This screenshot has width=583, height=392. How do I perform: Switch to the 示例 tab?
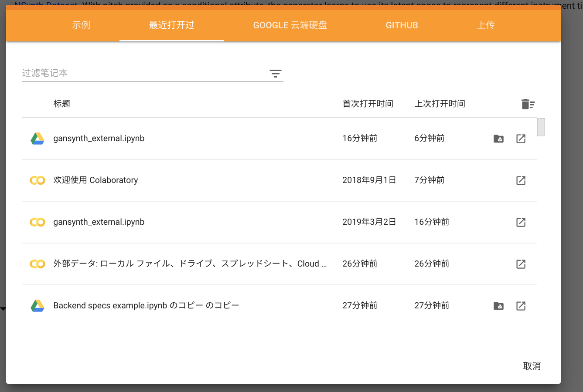(x=81, y=25)
